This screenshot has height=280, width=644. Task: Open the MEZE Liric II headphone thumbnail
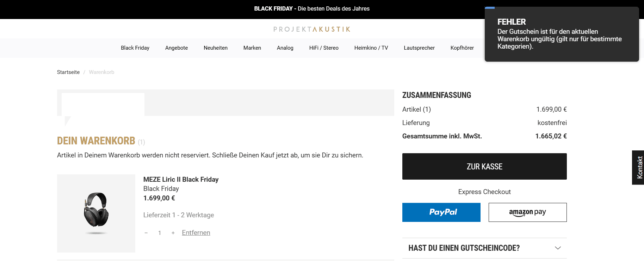tap(96, 213)
